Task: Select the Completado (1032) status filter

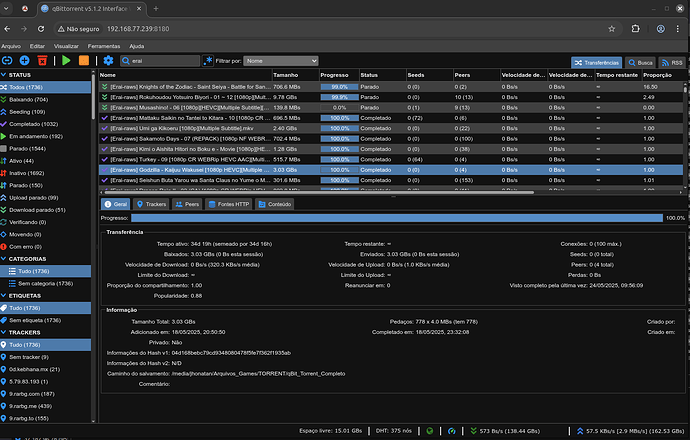Action: [45, 124]
